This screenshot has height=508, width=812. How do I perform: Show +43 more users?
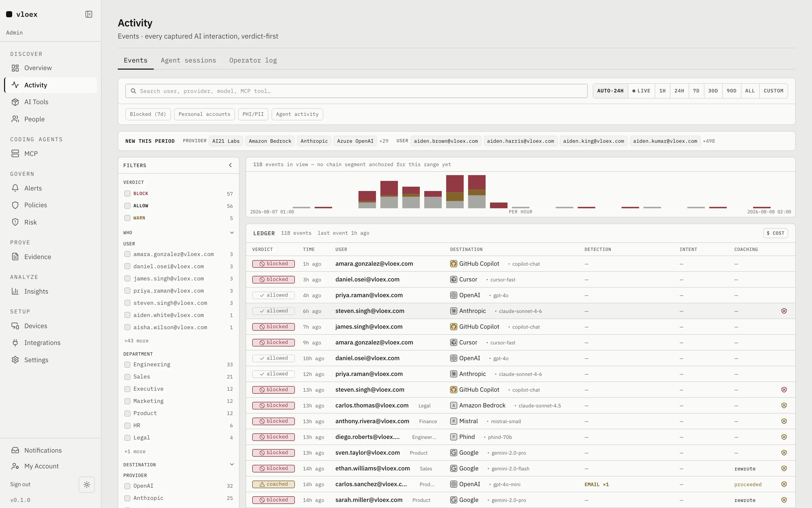pyautogui.click(x=136, y=341)
